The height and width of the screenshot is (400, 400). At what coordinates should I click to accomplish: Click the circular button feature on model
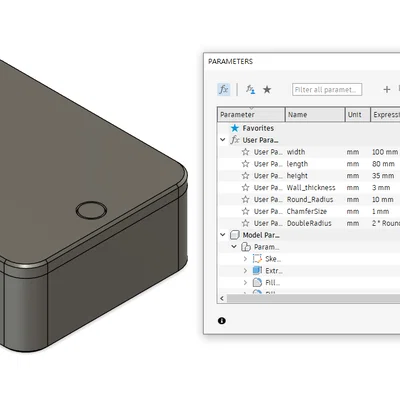pos(91,210)
